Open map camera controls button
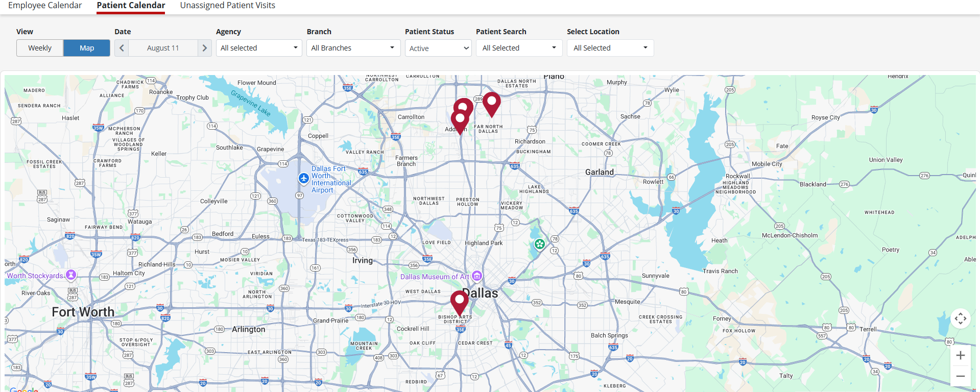 tap(961, 318)
